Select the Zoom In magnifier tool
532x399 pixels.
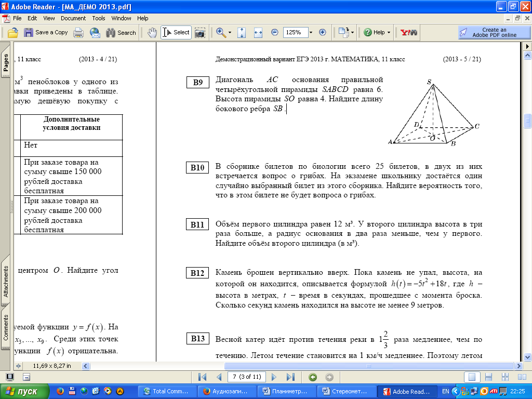pyautogui.click(x=221, y=33)
